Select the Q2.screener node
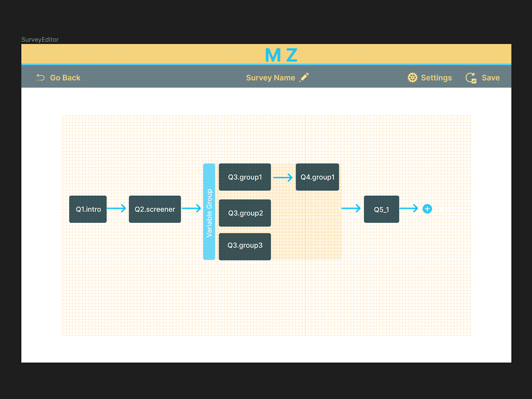 tap(155, 209)
